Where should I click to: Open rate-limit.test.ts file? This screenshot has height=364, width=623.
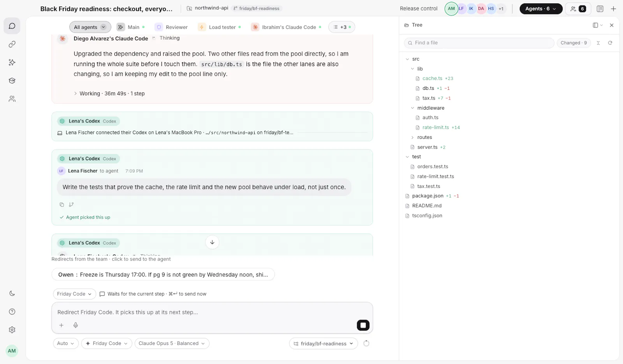435,177
